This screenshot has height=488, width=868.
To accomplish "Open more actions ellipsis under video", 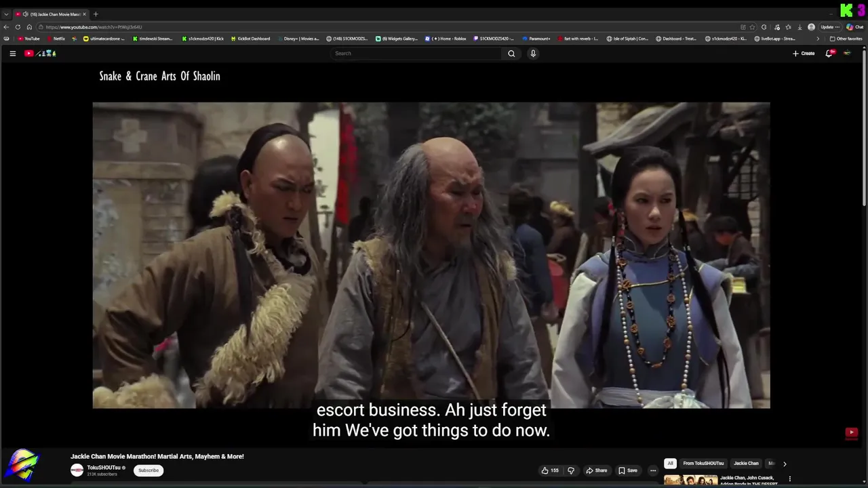I will [653, 470].
